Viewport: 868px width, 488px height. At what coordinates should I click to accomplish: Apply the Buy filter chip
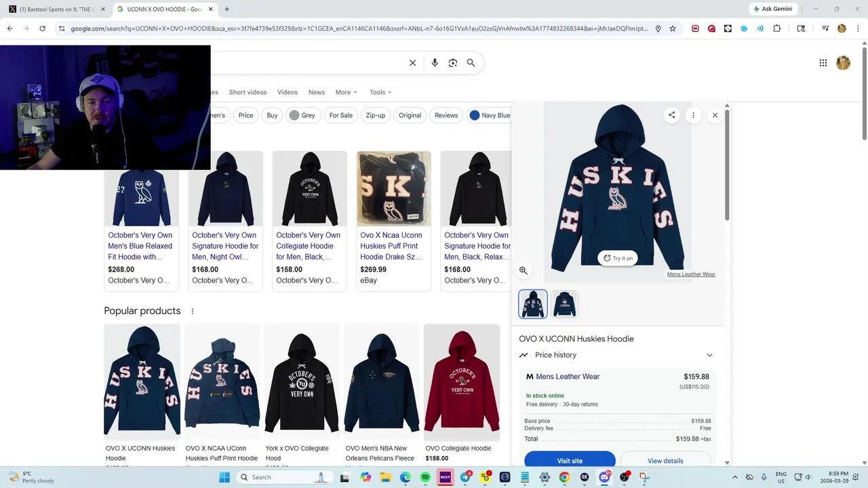click(x=272, y=115)
